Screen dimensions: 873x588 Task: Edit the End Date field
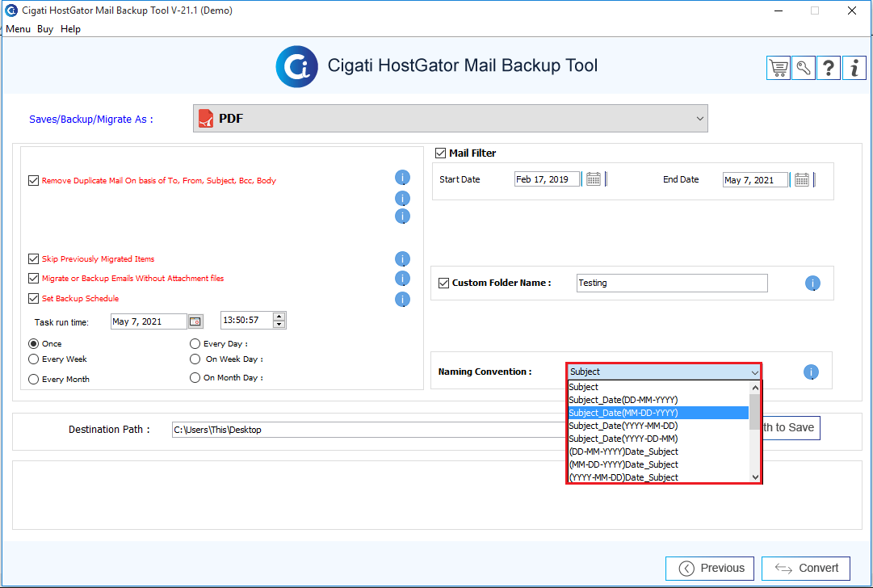point(756,180)
